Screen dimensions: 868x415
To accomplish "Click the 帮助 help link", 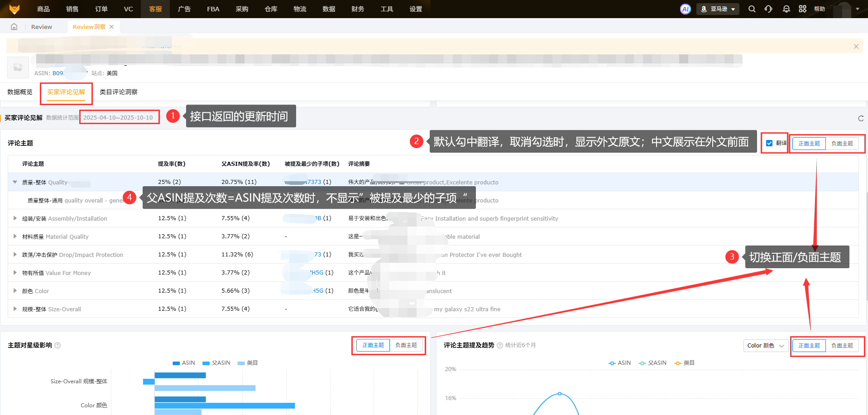I will point(819,9).
